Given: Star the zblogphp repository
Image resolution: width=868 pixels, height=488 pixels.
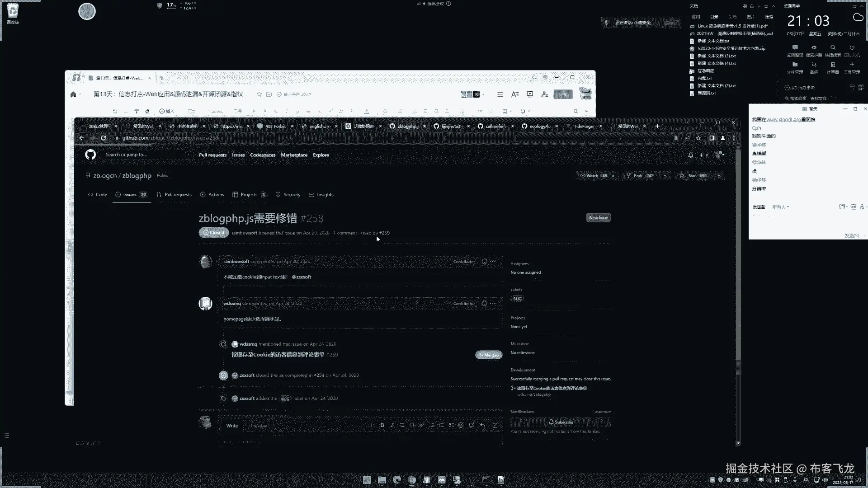Looking at the screenshot, I should click(x=692, y=176).
